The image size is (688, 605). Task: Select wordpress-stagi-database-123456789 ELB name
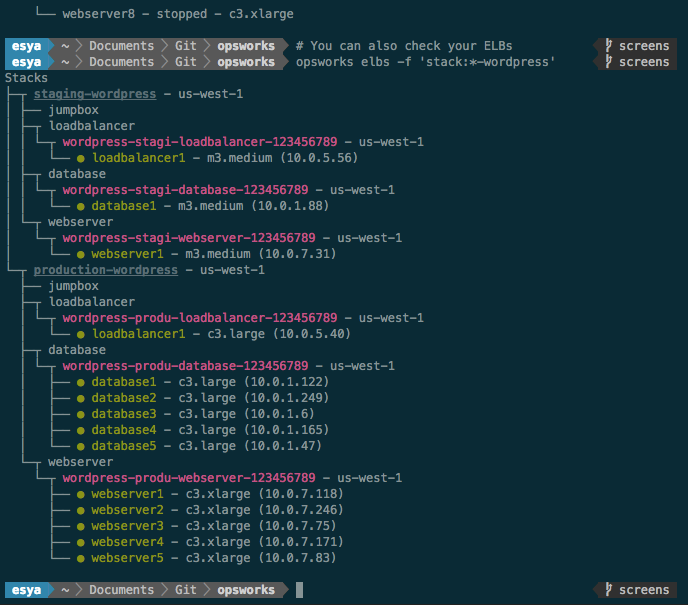(x=185, y=190)
